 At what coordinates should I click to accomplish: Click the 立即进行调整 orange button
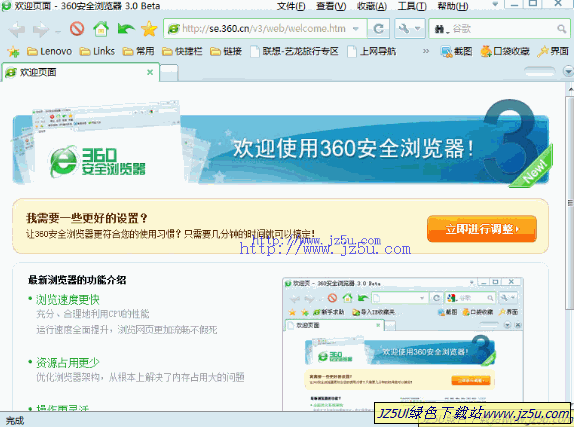pyautogui.click(x=482, y=229)
